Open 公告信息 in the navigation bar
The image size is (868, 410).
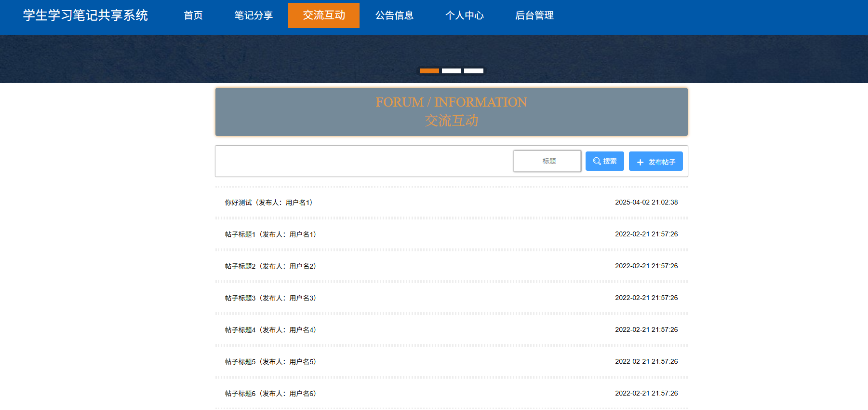(394, 15)
